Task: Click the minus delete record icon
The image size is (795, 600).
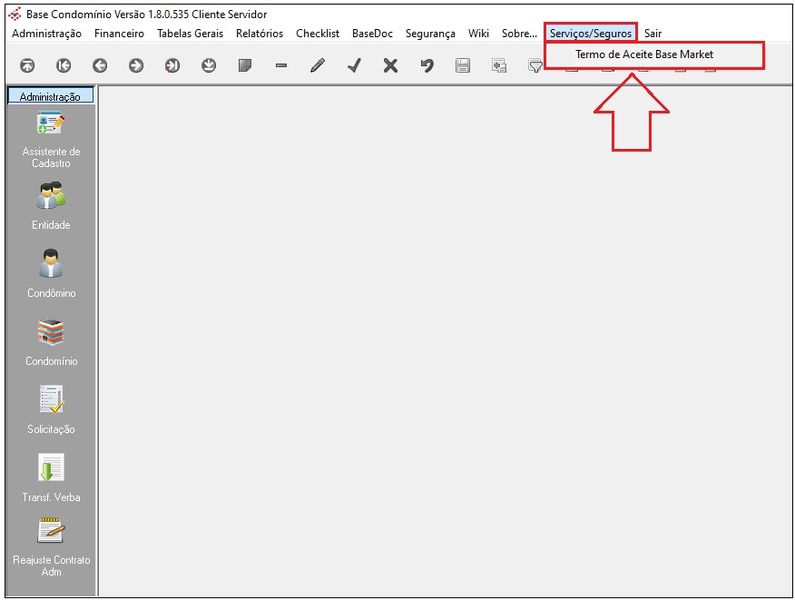Action: (281, 66)
